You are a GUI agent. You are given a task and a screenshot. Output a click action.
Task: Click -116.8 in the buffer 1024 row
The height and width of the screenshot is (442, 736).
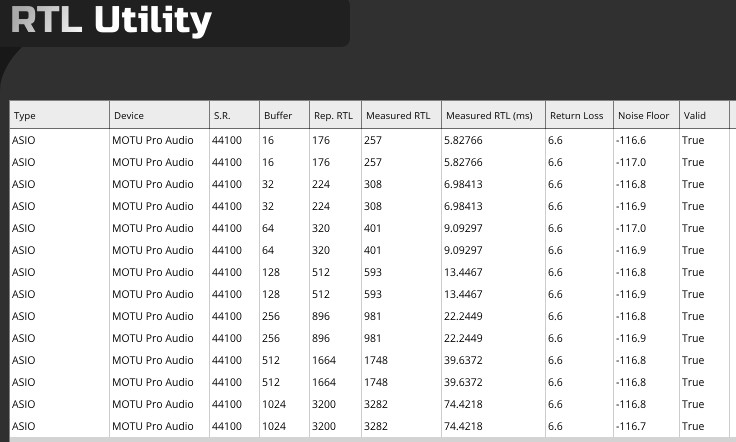pos(632,404)
